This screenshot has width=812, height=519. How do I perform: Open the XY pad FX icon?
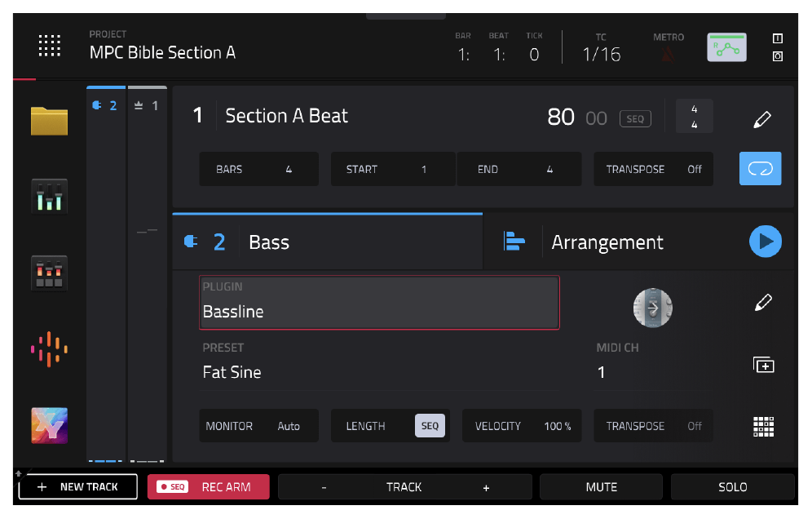coord(49,426)
